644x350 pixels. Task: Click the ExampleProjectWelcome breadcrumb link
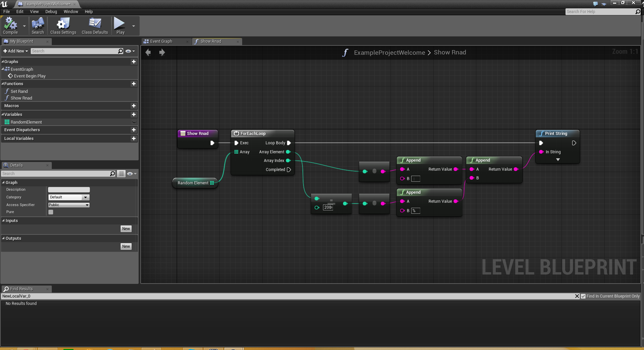pos(389,52)
